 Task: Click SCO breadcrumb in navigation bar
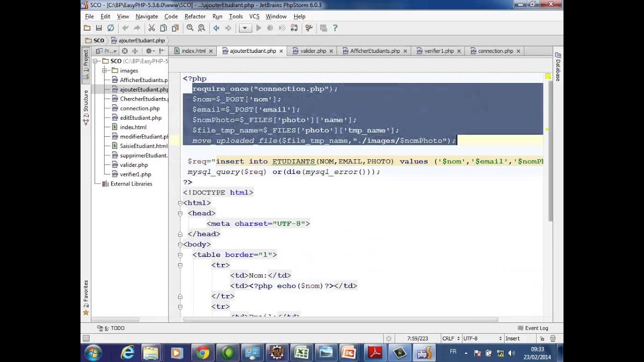tap(95, 40)
